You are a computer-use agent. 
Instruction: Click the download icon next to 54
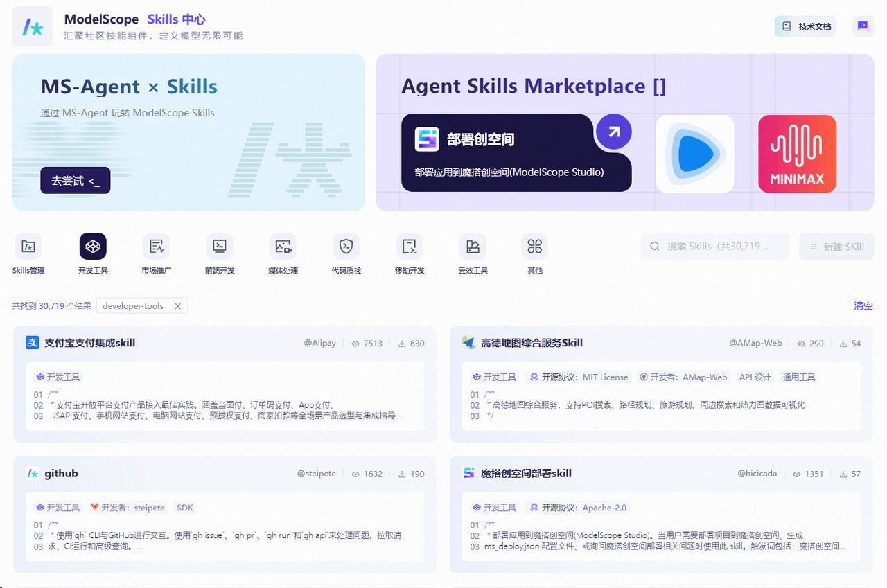click(843, 344)
